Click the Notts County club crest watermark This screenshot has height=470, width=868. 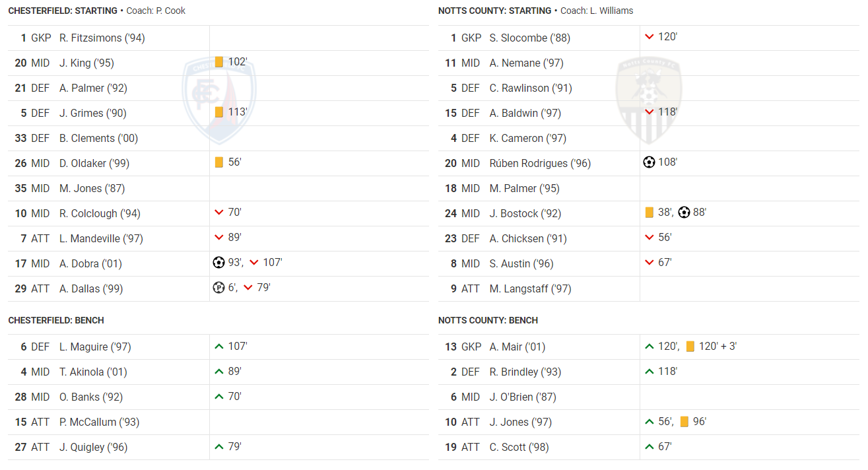[x=648, y=99]
